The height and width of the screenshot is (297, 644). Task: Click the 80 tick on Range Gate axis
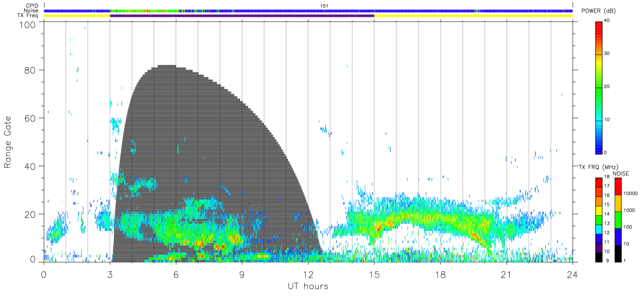[30, 70]
